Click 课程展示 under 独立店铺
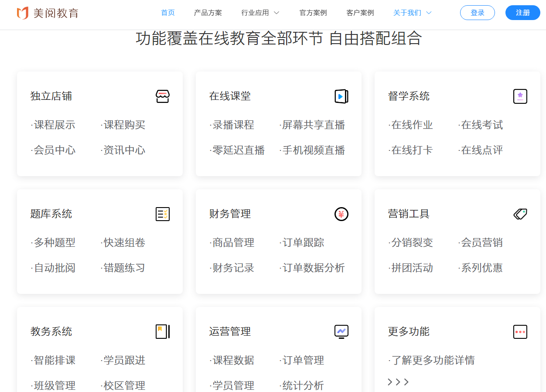This screenshot has height=392, width=546. 53,125
